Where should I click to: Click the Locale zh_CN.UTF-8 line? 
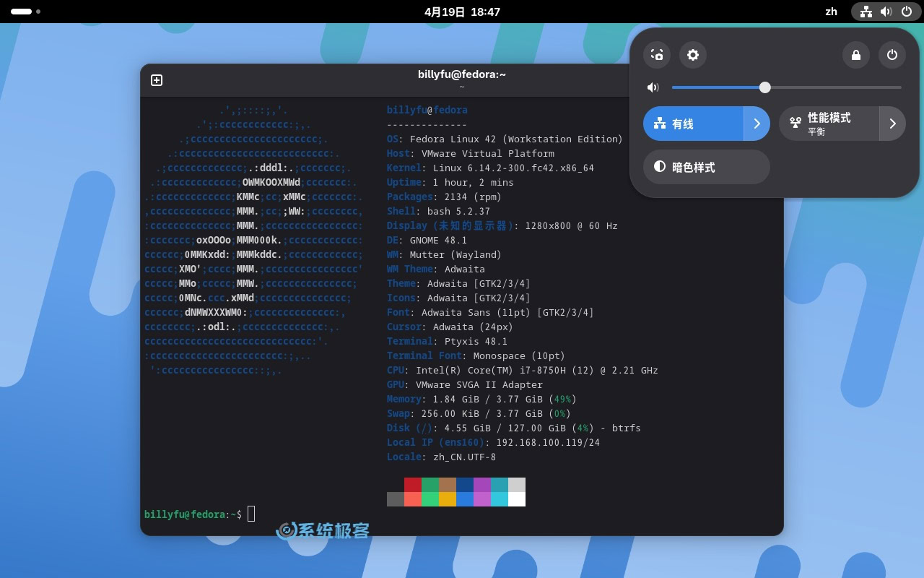tap(441, 457)
